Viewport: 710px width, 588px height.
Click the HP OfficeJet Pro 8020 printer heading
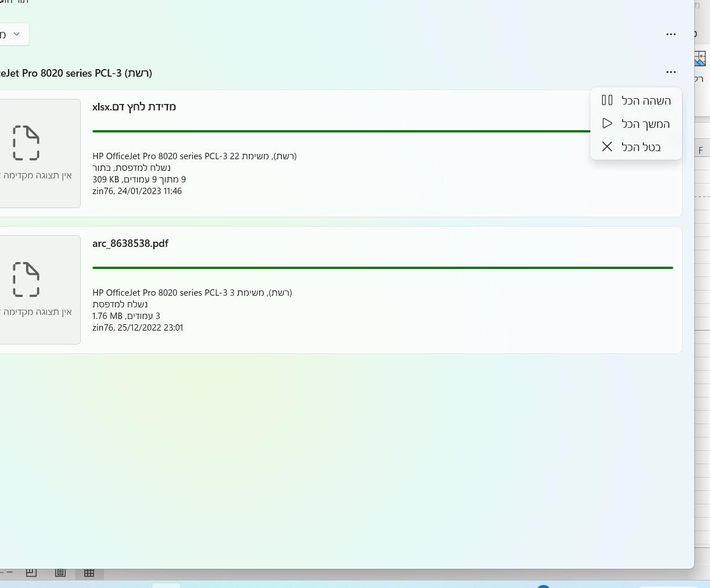pyautogui.click(x=76, y=73)
